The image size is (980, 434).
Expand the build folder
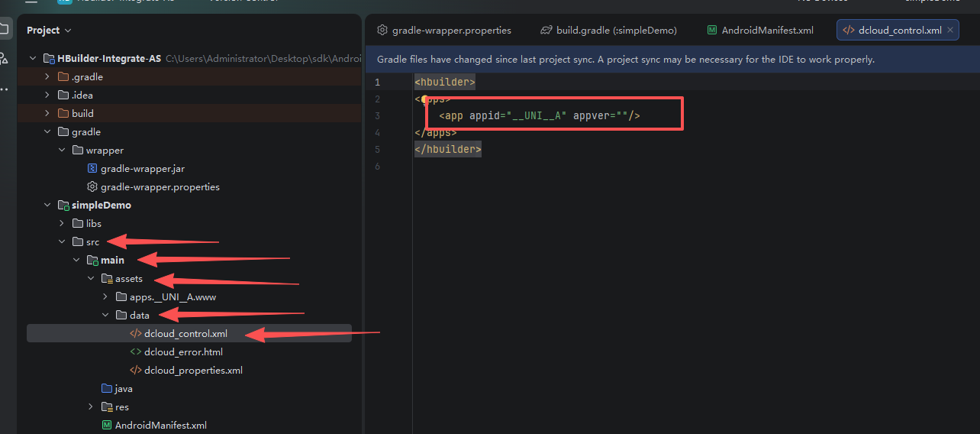coord(47,113)
